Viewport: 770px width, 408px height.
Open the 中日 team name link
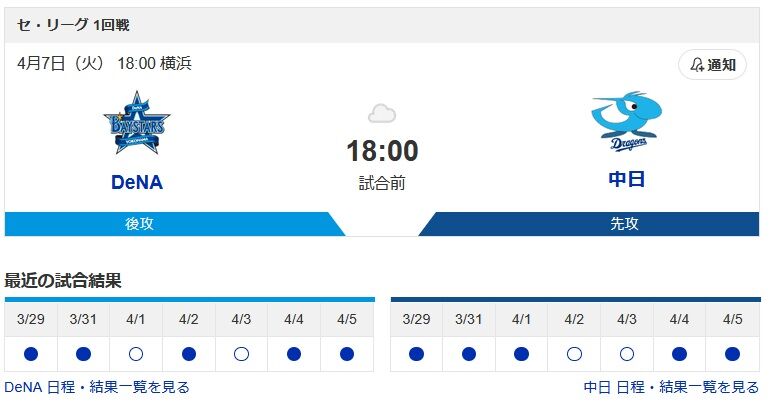[627, 179]
